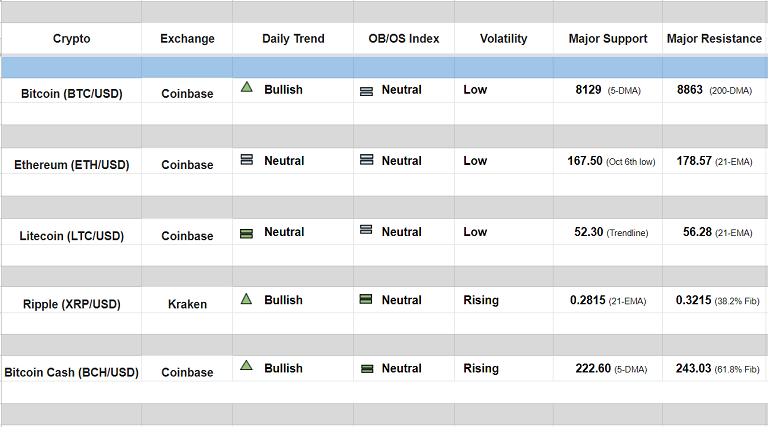Select the Crypto column header
Image resolution: width=768 pixels, height=427 pixels.
pyautogui.click(x=71, y=39)
